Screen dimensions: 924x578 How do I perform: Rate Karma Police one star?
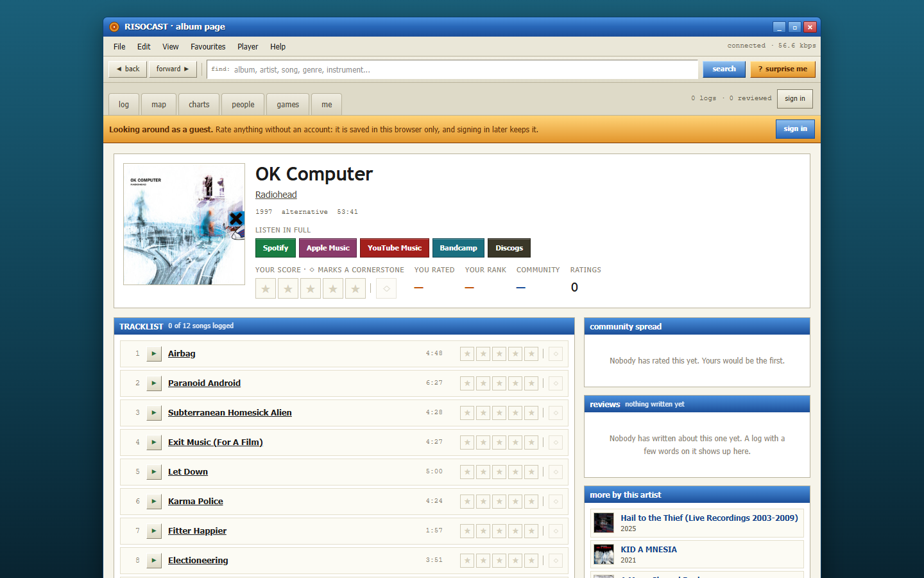tap(467, 502)
